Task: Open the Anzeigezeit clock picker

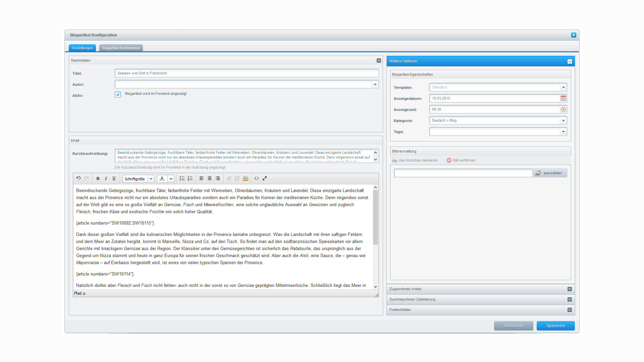Action: click(x=563, y=109)
